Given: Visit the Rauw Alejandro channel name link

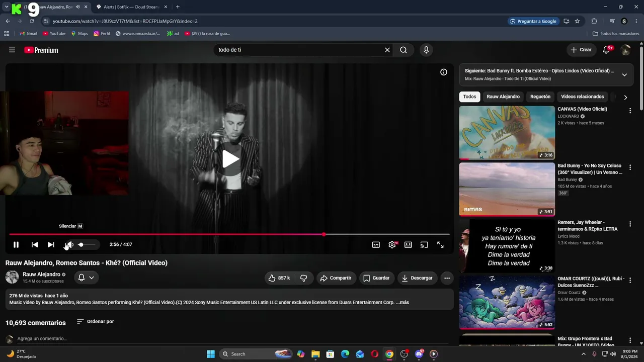Looking at the screenshot, I should click(41, 275).
